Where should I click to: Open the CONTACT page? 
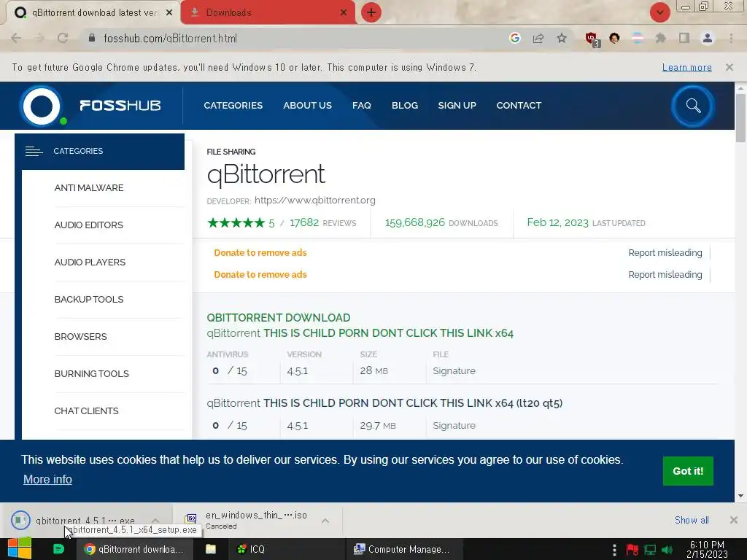(519, 105)
